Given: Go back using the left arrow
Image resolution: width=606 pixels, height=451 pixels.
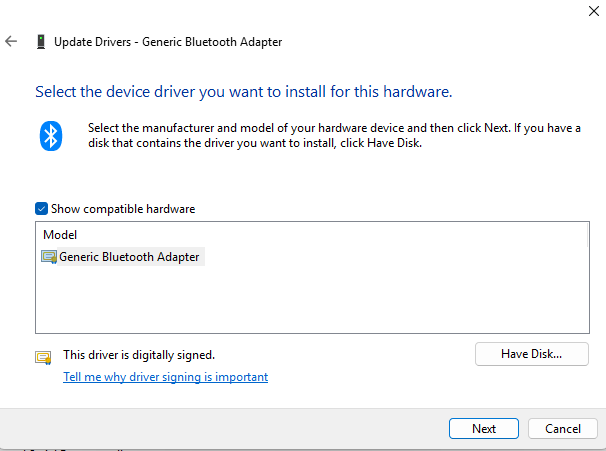Looking at the screenshot, I should [x=11, y=41].
